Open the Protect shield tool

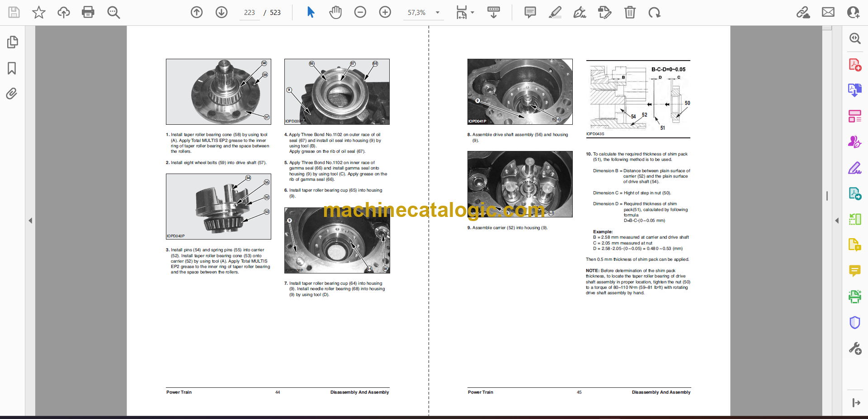[x=855, y=322]
